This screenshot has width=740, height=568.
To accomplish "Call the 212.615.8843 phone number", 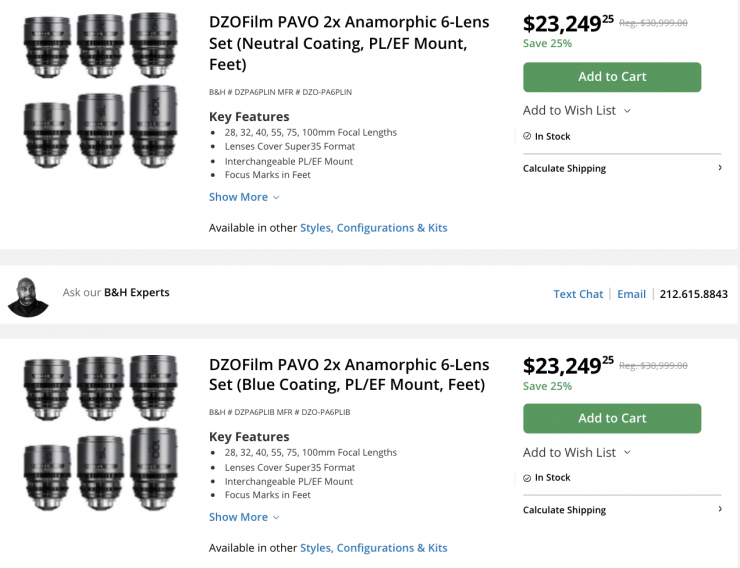I will point(694,294).
